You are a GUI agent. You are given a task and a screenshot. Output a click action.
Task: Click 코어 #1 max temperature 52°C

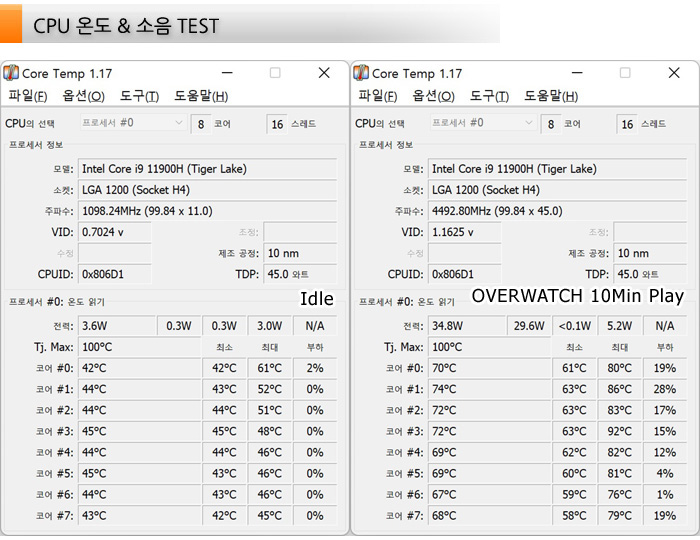pyautogui.click(x=270, y=389)
